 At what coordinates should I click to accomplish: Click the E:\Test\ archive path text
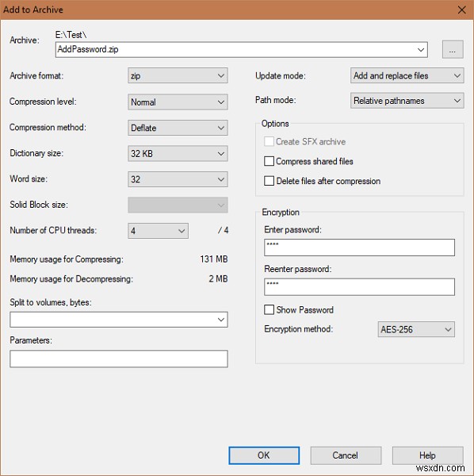point(71,35)
